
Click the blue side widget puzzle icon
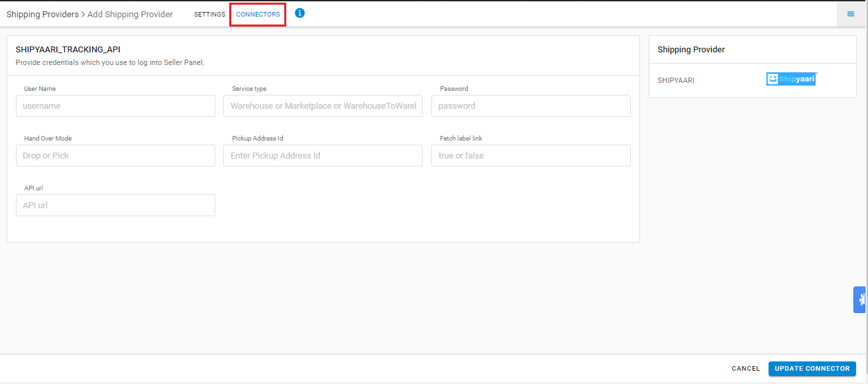tap(861, 299)
